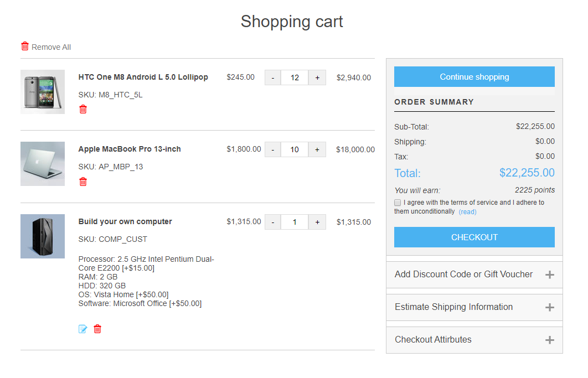The image size is (588, 378).
Task: Agree to the terms of service checkbox
Action: [x=398, y=203]
